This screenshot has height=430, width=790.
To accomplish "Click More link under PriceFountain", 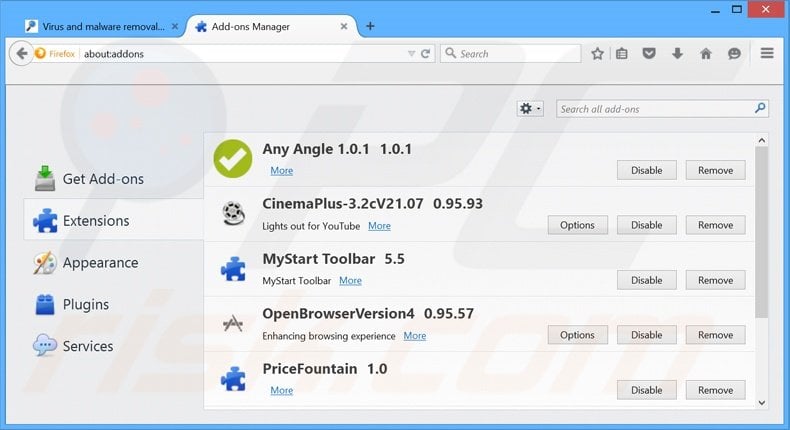I will [282, 390].
